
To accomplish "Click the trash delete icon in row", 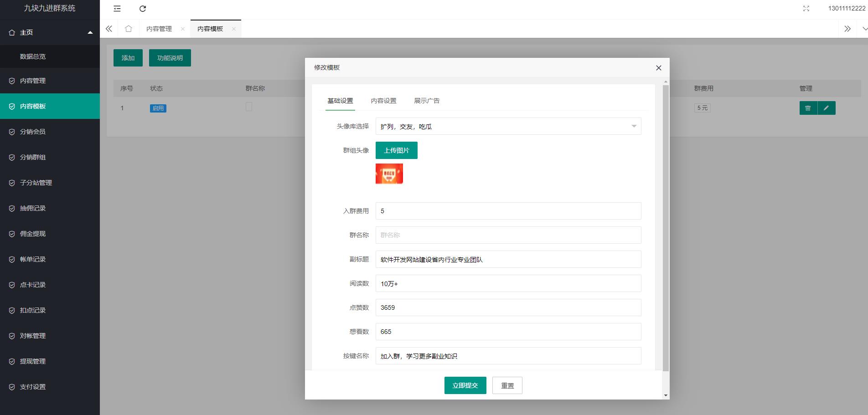I will tap(808, 108).
